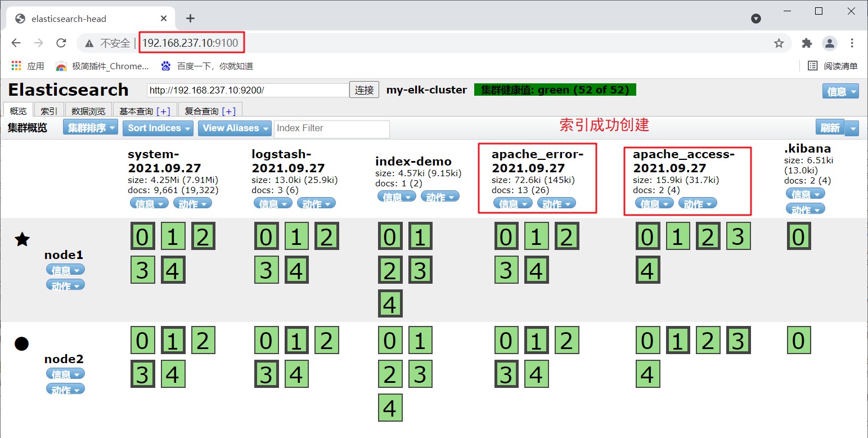Screen dimensions: 868x438
Task: Open 信息 menu for node2
Action: (65, 374)
